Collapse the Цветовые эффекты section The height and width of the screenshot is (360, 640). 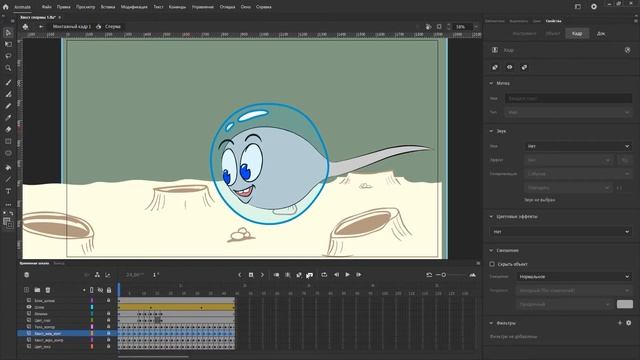[x=491, y=217]
